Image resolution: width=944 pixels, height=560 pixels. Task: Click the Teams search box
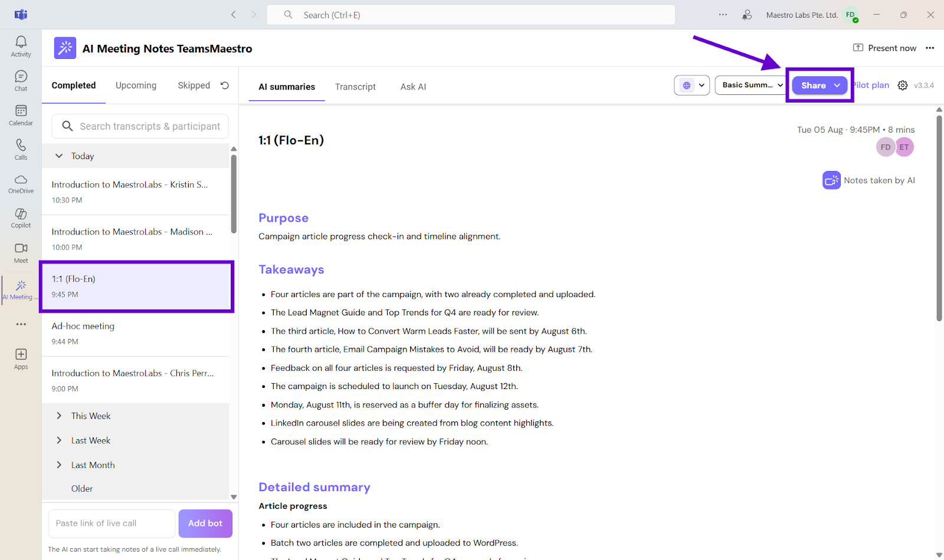[471, 15]
